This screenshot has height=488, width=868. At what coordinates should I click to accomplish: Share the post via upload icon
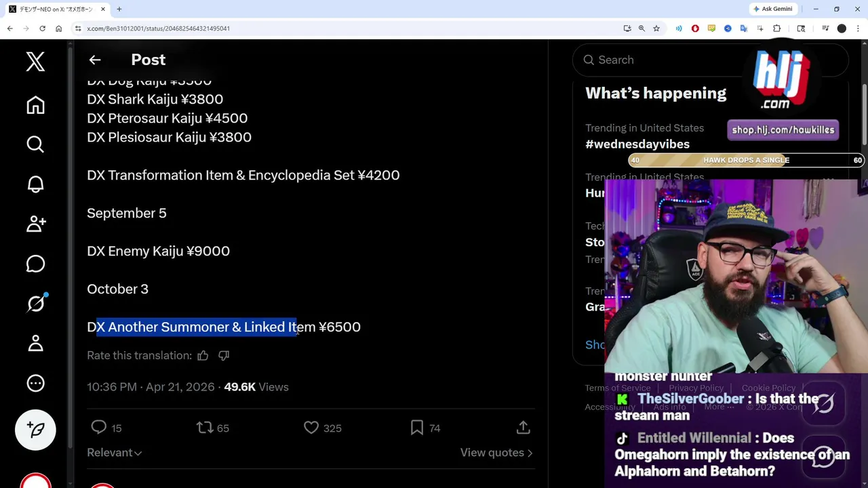point(523,428)
